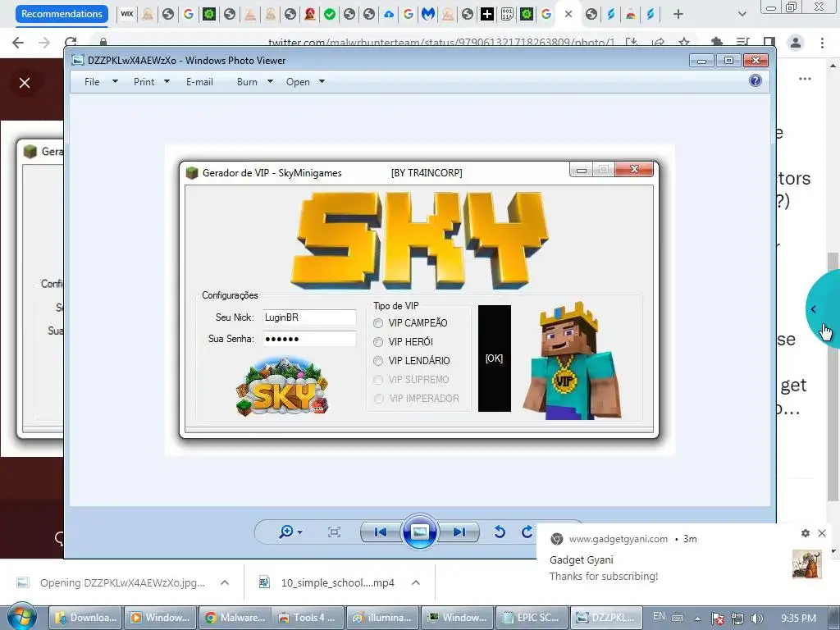The width and height of the screenshot is (840, 630).
Task: Toggle the Chrome side panel
Action: tap(769, 43)
